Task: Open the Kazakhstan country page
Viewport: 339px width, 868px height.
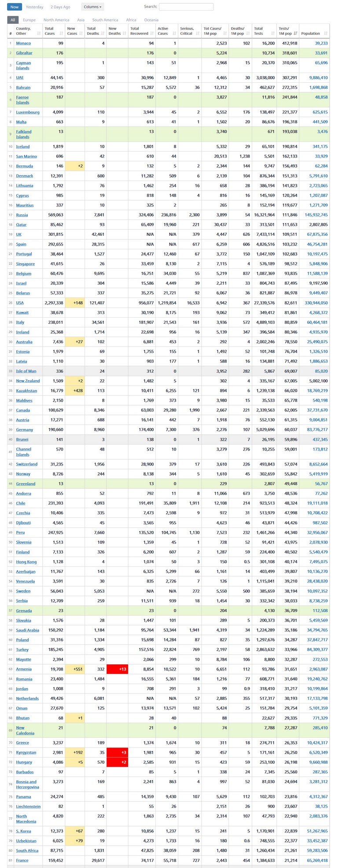Action: pos(26,391)
